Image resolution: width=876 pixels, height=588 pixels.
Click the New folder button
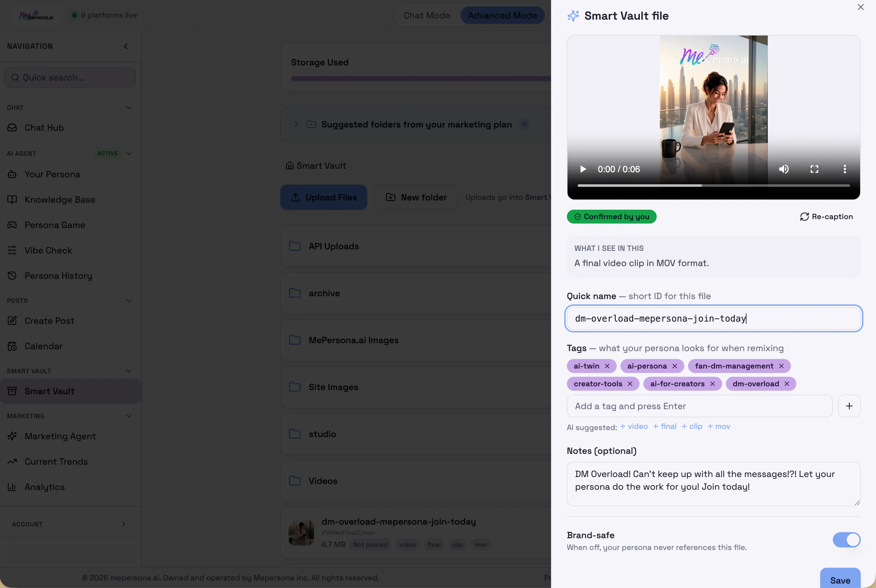coord(416,197)
